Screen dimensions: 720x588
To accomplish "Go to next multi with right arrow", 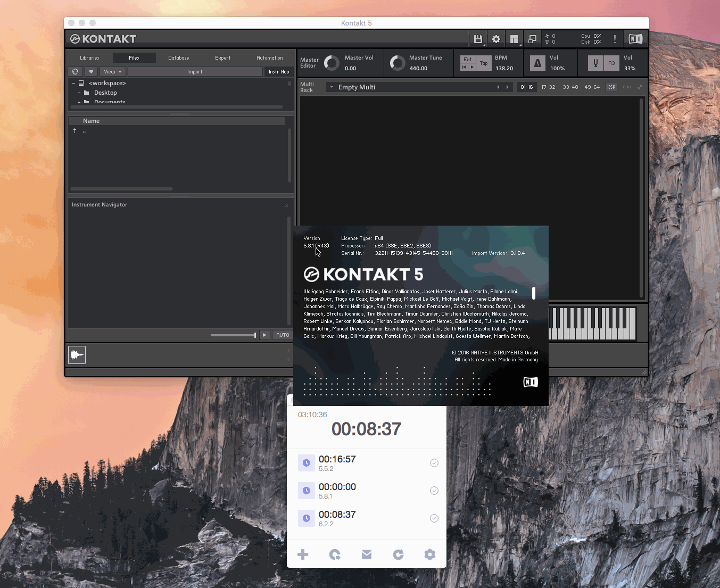I will click(x=508, y=87).
